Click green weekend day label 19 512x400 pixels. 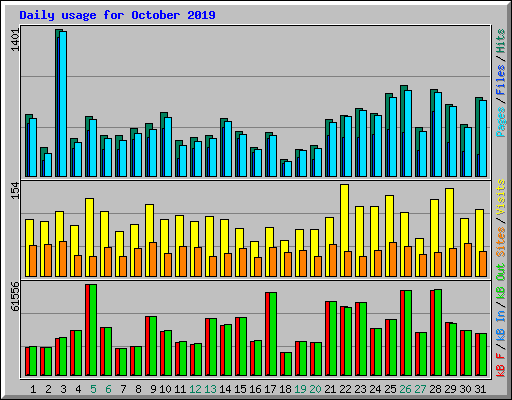tap(300, 389)
